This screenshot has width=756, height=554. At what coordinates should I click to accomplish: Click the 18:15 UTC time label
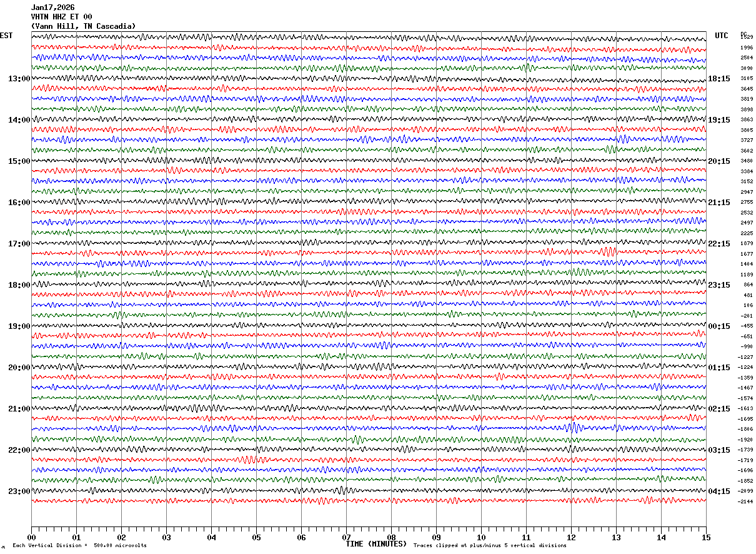(x=719, y=79)
